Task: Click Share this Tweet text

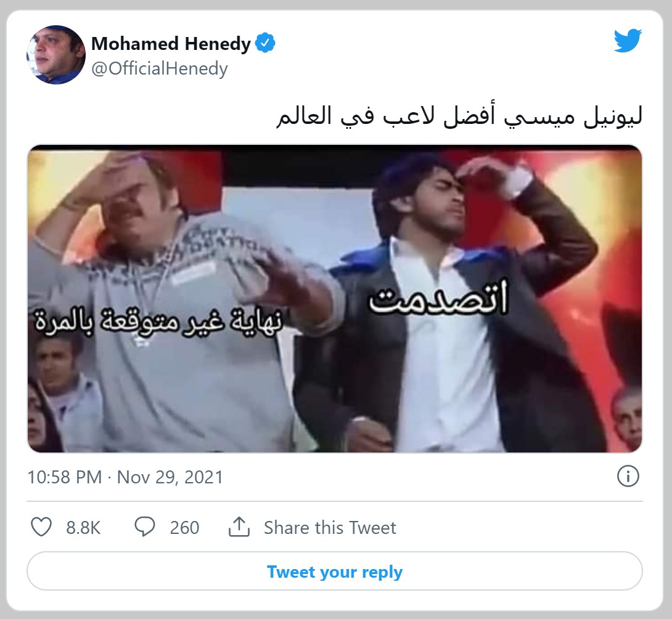Action: [330, 528]
